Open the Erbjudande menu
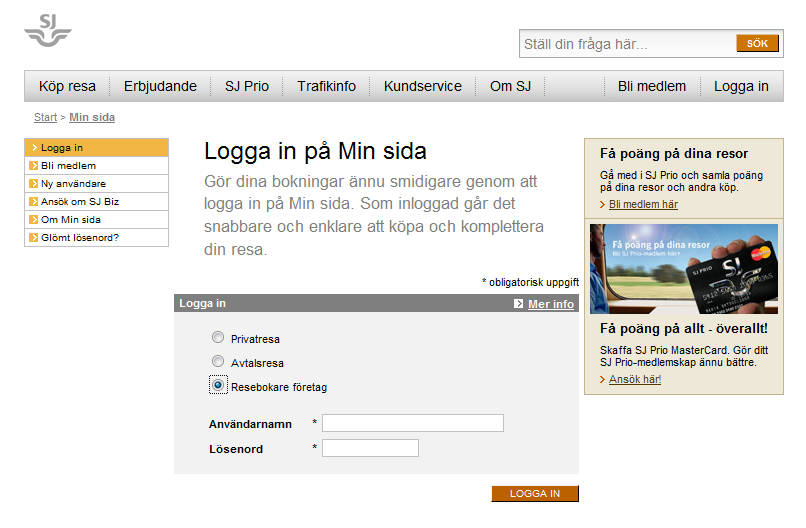 (160, 86)
